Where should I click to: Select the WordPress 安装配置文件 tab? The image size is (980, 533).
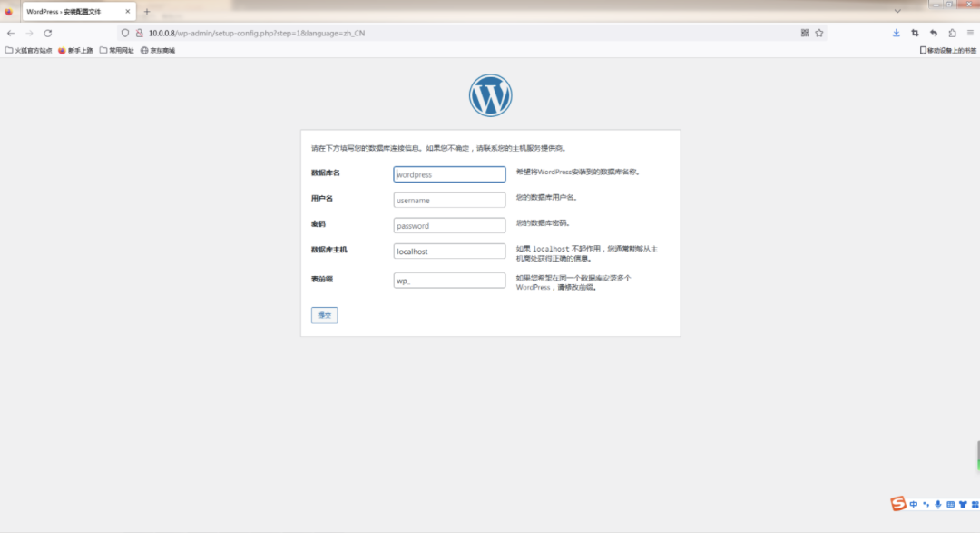[71, 12]
